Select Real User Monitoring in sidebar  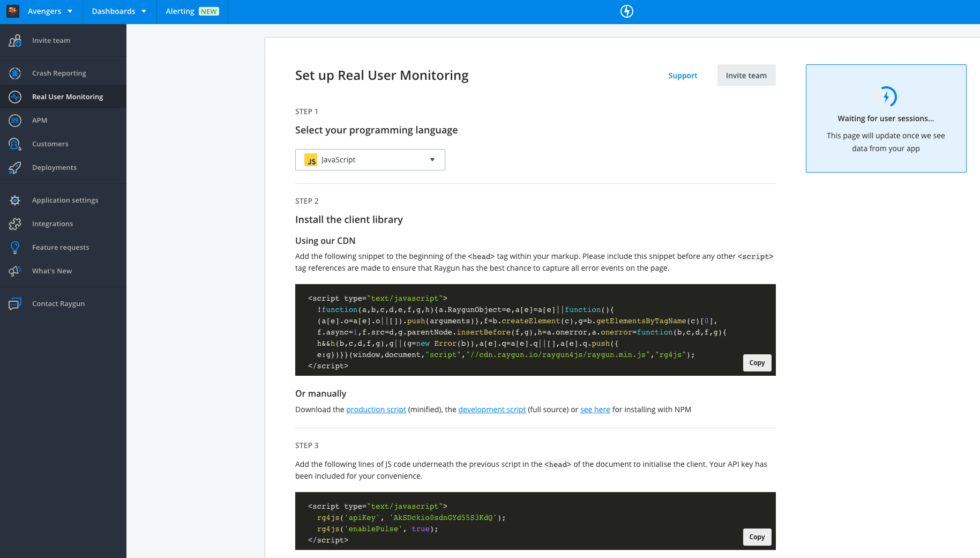pos(67,97)
